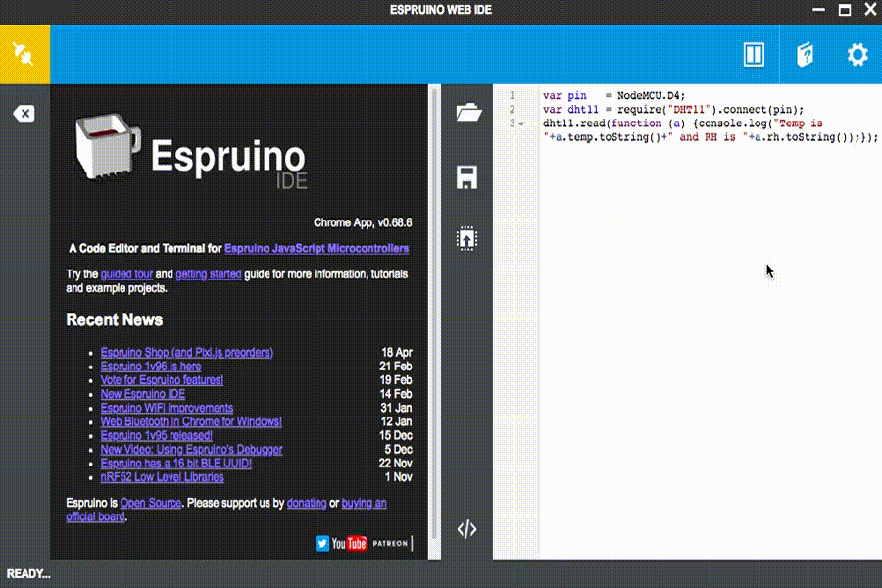882x588 pixels.
Task: Open the YouTube logo link
Action: pos(349,544)
